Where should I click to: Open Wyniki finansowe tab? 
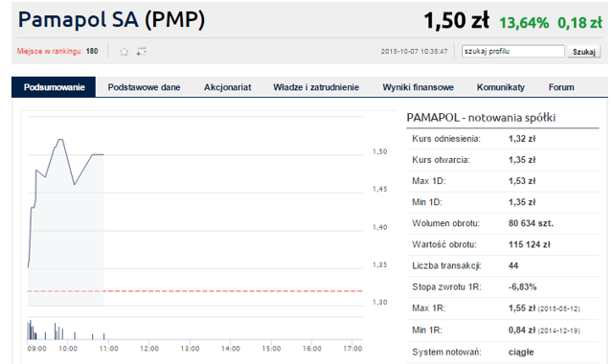[418, 87]
